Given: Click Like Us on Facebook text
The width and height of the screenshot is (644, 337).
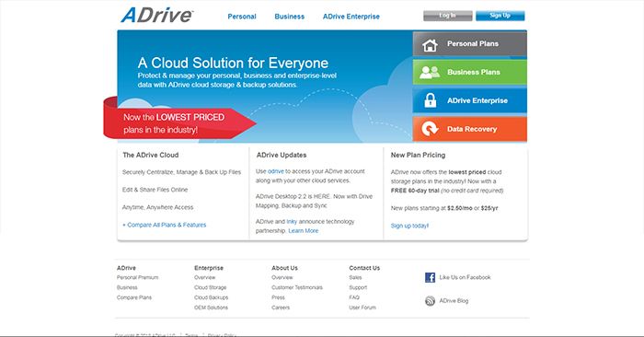Looking at the screenshot, I should (x=465, y=277).
